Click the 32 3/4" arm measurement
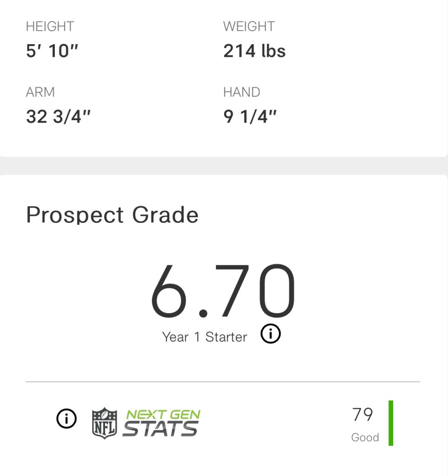The height and width of the screenshot is (476, 448). pos(58,117)
